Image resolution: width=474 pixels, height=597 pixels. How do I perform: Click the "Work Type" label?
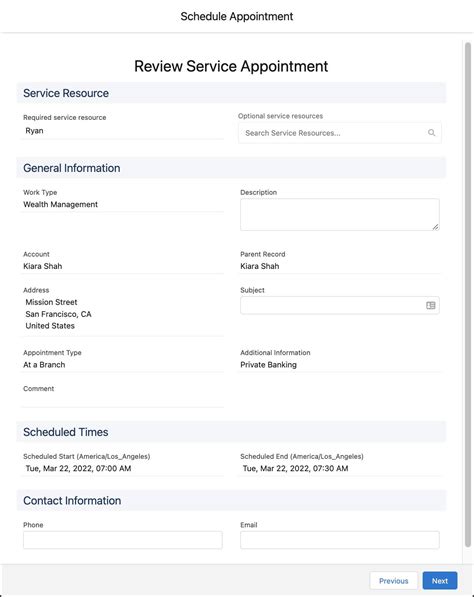click(40, 192)
